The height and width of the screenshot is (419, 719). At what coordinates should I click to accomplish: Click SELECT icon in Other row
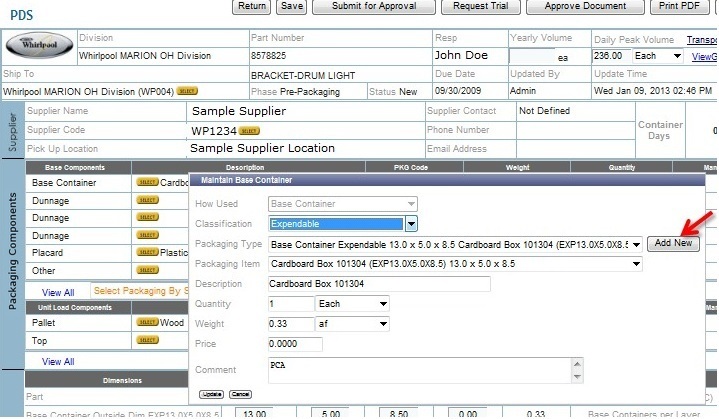147,270
